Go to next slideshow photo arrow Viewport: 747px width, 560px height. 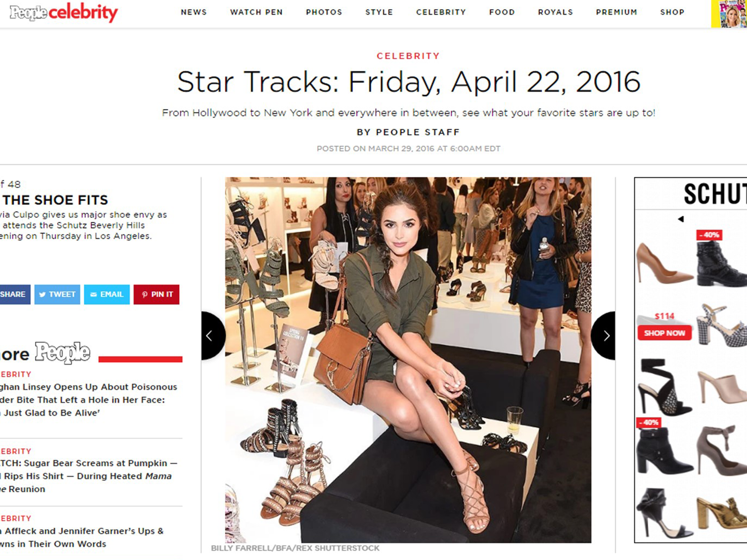click(603, 336)
